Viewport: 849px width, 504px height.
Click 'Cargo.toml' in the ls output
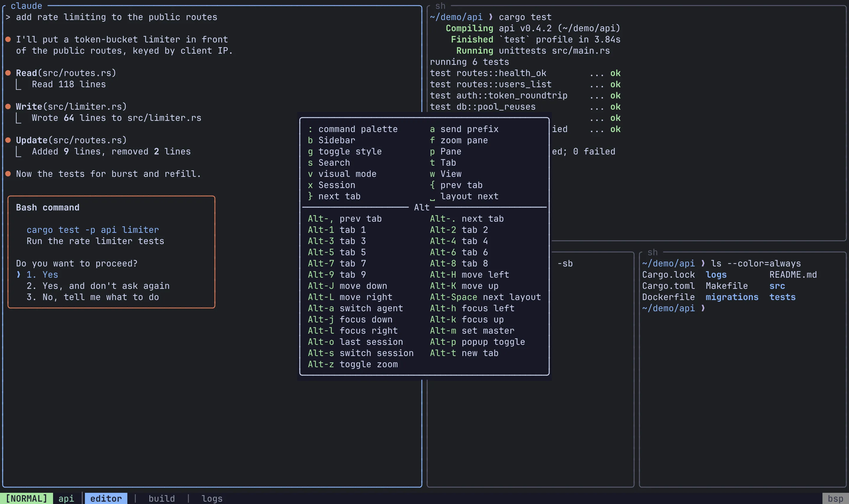[668, 286]
